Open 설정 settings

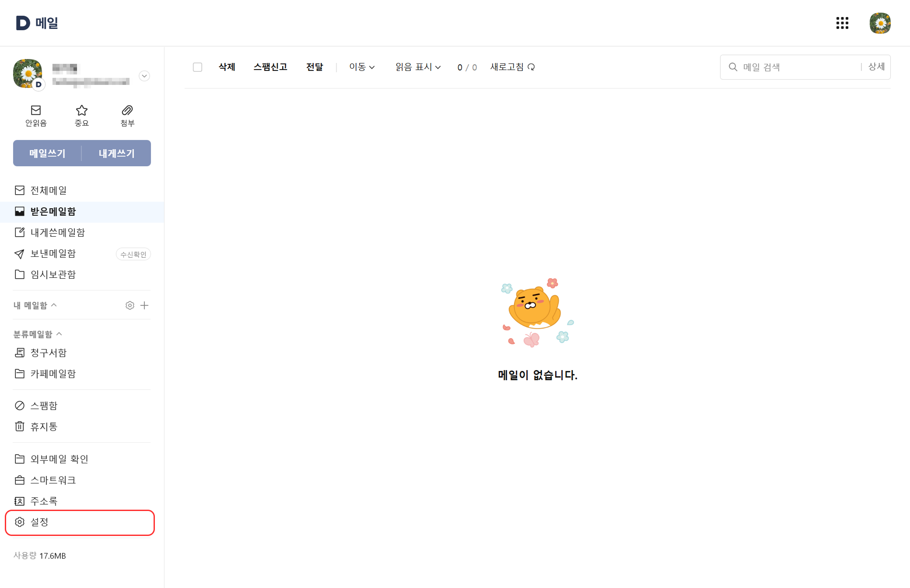click(x=80, y=522)
